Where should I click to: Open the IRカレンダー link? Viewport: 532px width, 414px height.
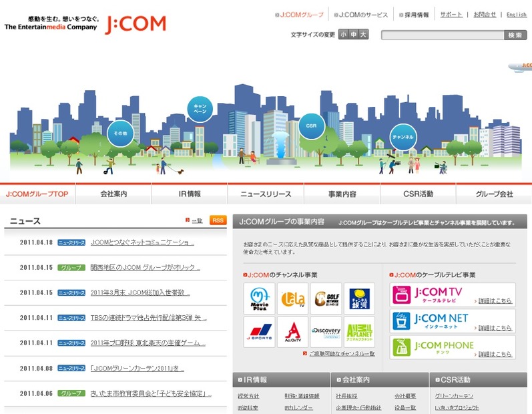[x=298, y=407]
